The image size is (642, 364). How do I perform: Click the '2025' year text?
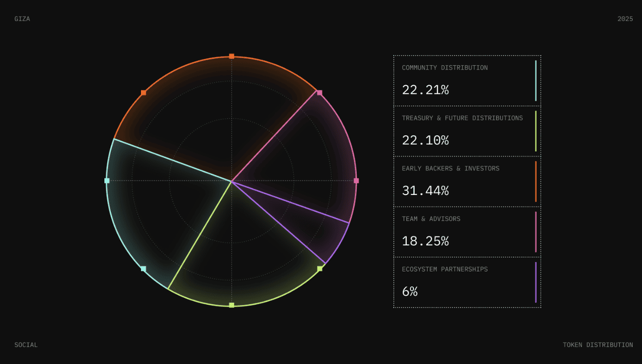tap(625, 19)
